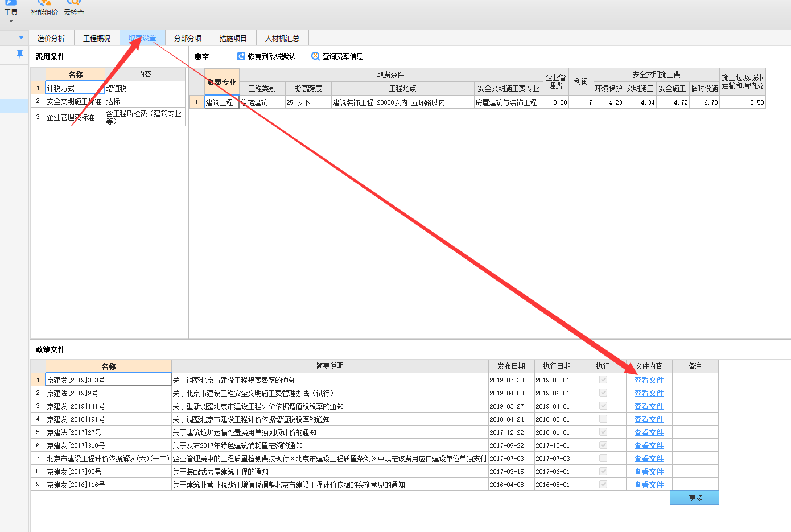Click the 发布日期 column header
Screen dimensions: 791x532
click(511, 366)
